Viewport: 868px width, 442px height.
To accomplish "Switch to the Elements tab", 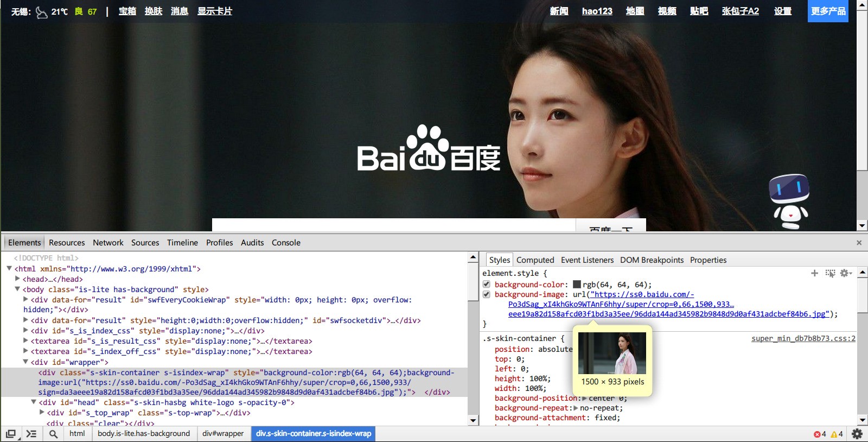I will click(x=24, y=243).
